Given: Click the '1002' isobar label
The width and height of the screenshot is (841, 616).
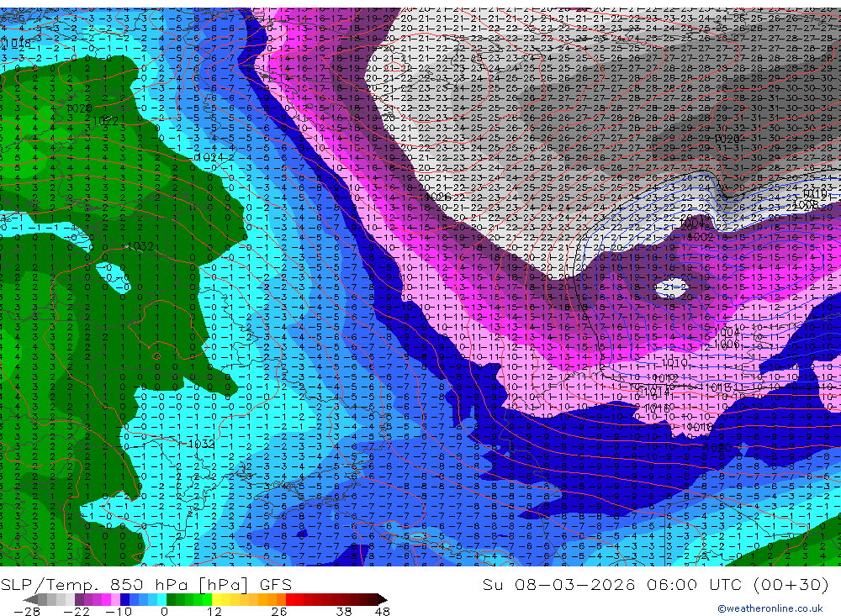Looking at the screenshot, I should (700, 236).
